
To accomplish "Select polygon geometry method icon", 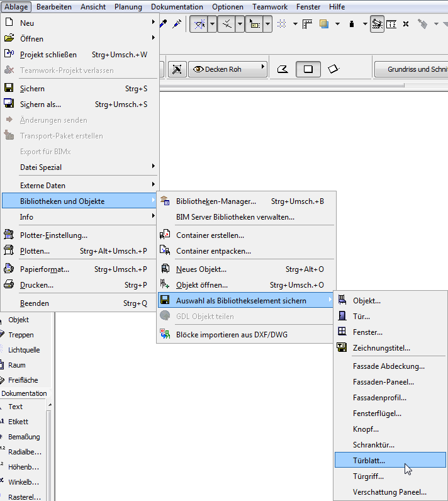I will coord(283,69).
